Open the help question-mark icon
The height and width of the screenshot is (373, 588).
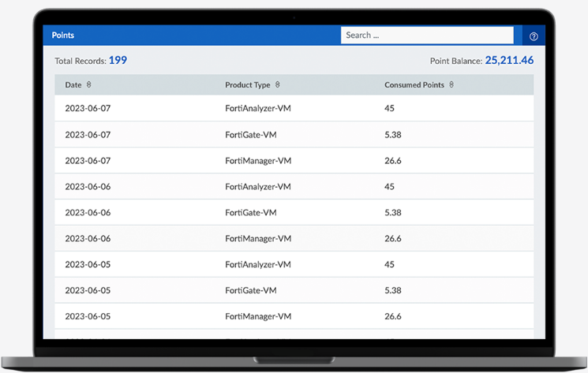click(534, 36)
